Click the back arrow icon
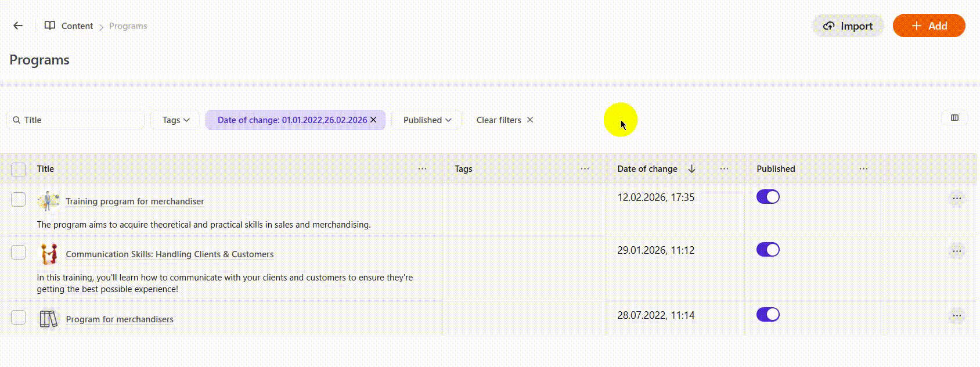Viewport: 980px width, 367px height. point(18,26)
